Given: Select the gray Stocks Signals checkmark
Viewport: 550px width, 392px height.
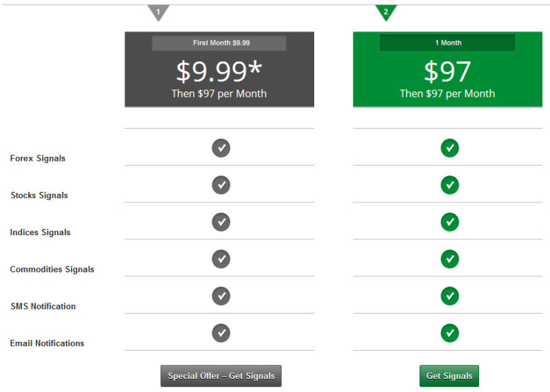Looking at the screenshot, I should (x=221, y=185).
